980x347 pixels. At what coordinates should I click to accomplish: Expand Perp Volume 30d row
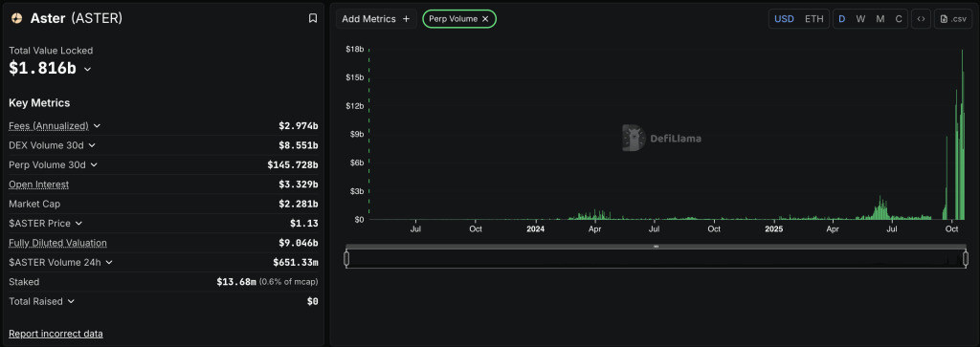click(x=94, y=164)
